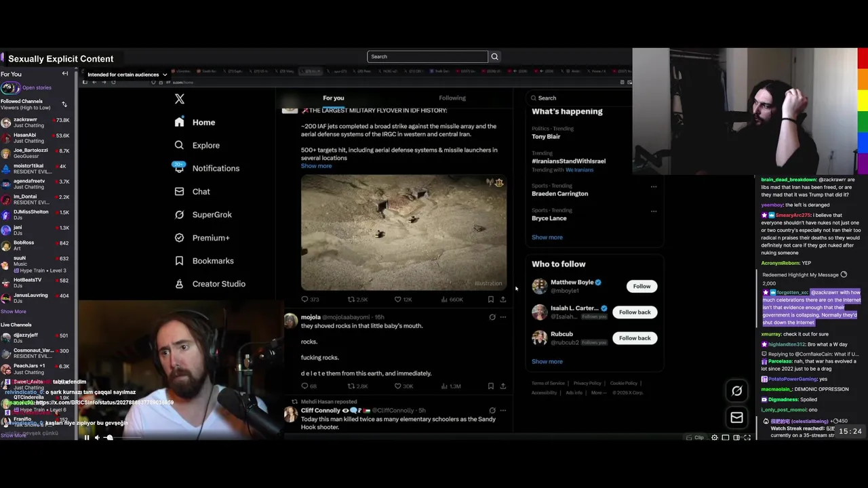Open SuperGrok in X sidebar
The width and height of the screenshot is (868, 488).
[x=203, y=215]
